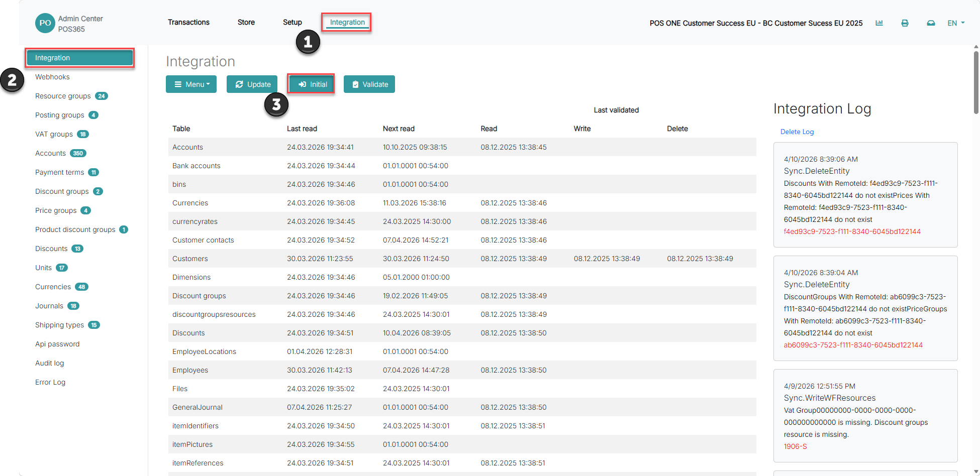Viewport: 980px width, 476px height.
Task: Open Shipping types in sidebar
Action: pyautogui.click(x=59, y=325)
